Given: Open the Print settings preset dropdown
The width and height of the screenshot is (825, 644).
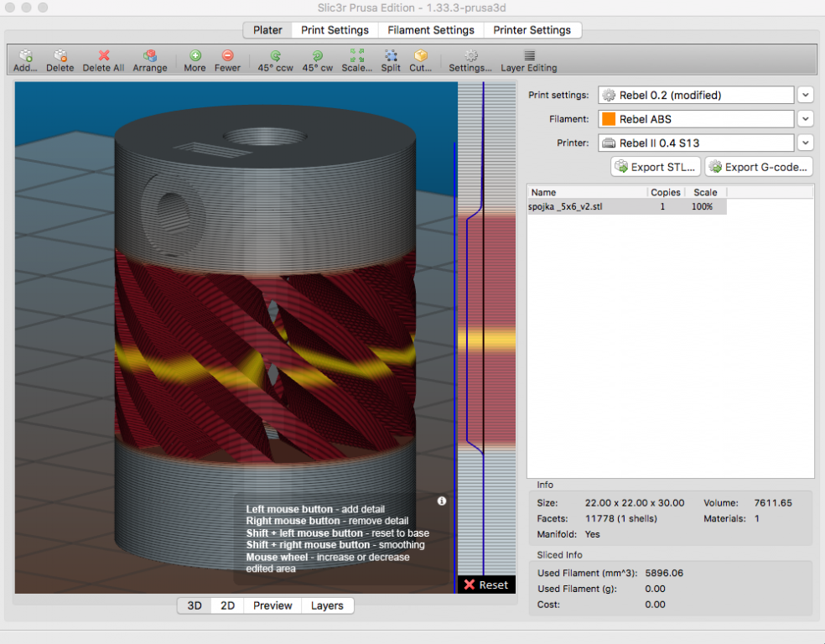Looking at the screenshot, I should [x=805, y=95].
